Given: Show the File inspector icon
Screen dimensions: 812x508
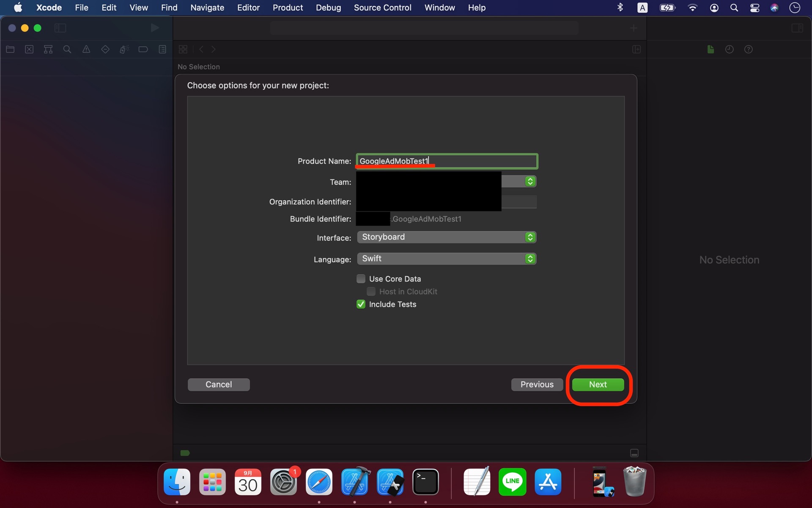Looking at the screenshot, I should click(x=710, y=50).
